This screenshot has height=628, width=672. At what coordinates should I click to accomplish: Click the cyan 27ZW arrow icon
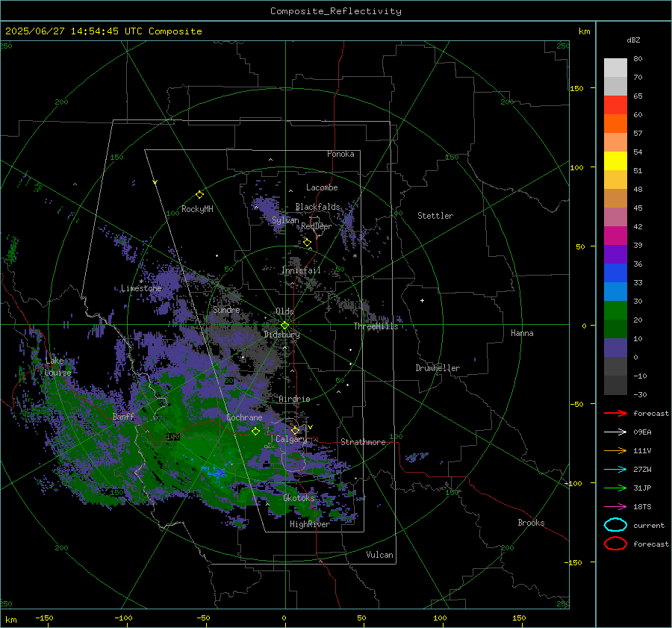[x=615, y=470]
